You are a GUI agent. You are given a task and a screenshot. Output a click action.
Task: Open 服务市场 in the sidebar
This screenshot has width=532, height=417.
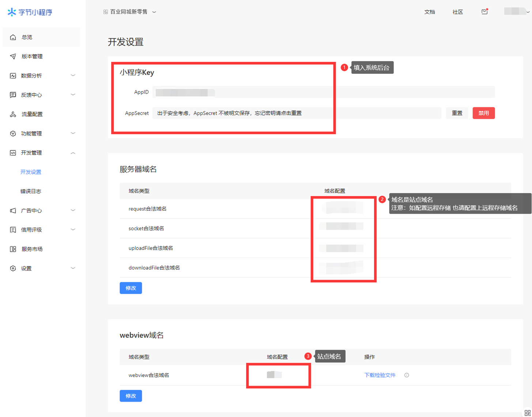(32, 249)
